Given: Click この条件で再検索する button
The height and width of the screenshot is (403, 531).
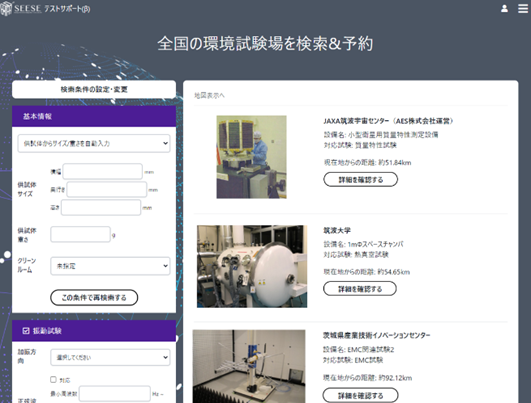Looking at the screenshot, I should (94, 297).
